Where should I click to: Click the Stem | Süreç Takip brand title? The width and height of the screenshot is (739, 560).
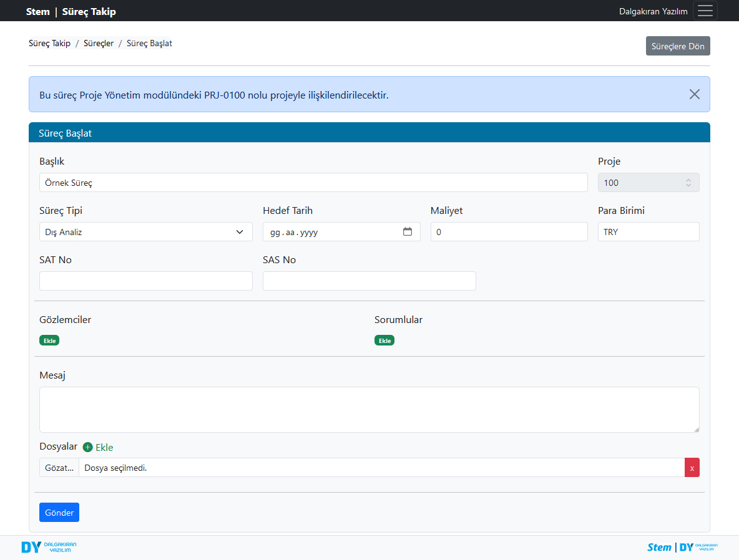(x=71, y=11)
